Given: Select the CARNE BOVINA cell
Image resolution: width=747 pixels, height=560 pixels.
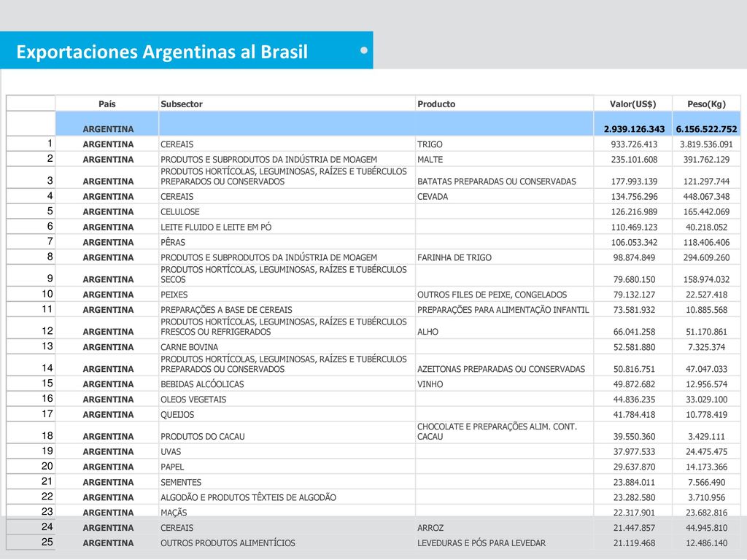Looking at the screenshot, I should click(189, 347).
